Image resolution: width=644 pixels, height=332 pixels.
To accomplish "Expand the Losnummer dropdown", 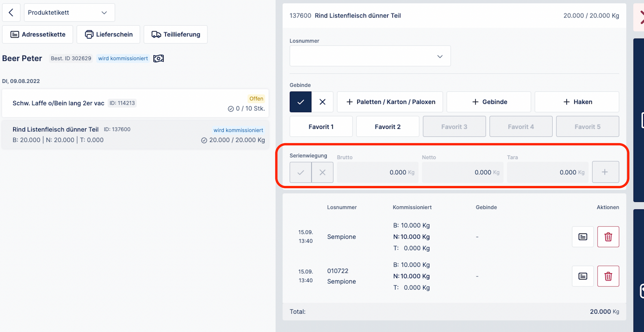I will (x=370, y=56).
